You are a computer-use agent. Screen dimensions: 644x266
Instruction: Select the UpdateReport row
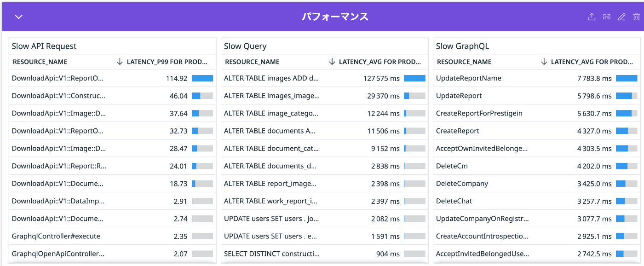click(537, 96)
